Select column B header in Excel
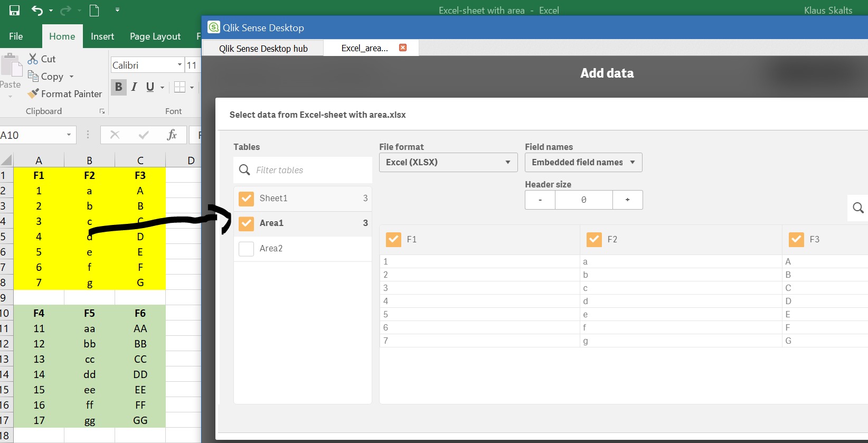The width and height of the screenshot is (868, 443). (89, 161)
